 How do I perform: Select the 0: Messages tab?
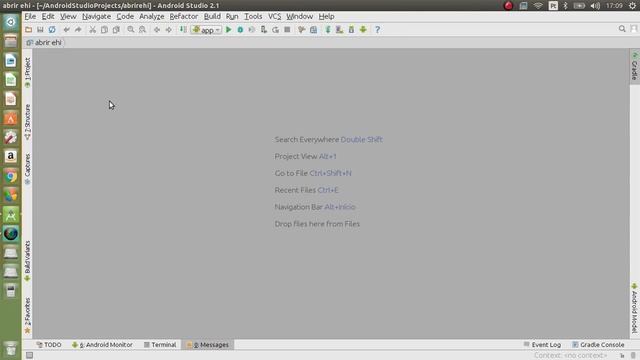pyautogui.click(x=208, y=344)
